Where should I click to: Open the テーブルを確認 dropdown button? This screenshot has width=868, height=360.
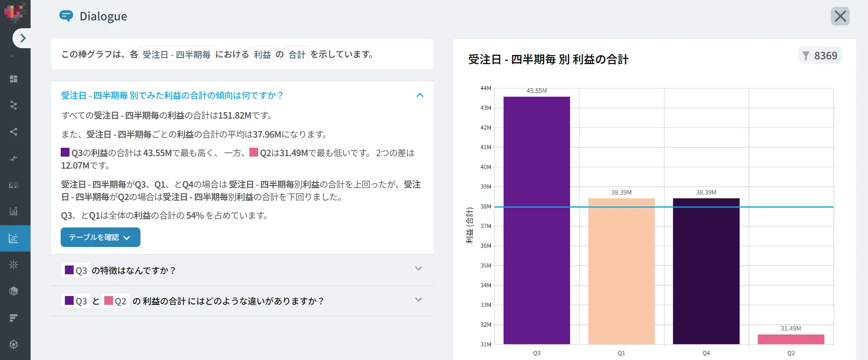[100, 237]
